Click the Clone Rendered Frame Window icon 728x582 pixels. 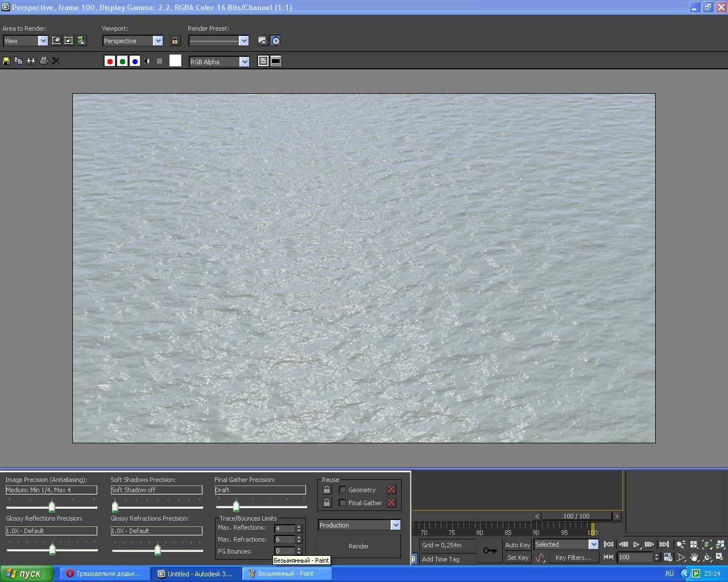[x=31, y=61]
